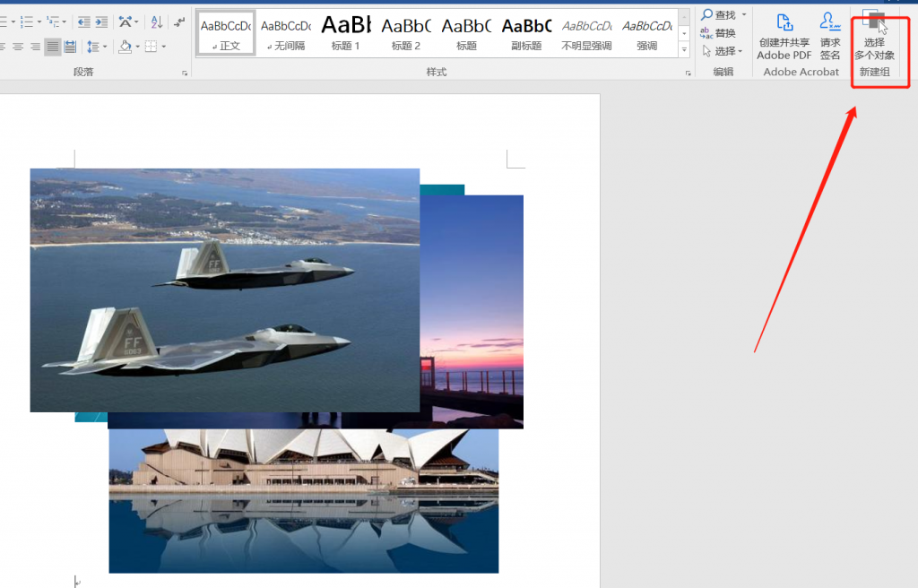Apply distributed alignment
Image resolution: width=918 pixels, height=588 pixels.
[70, 47]
